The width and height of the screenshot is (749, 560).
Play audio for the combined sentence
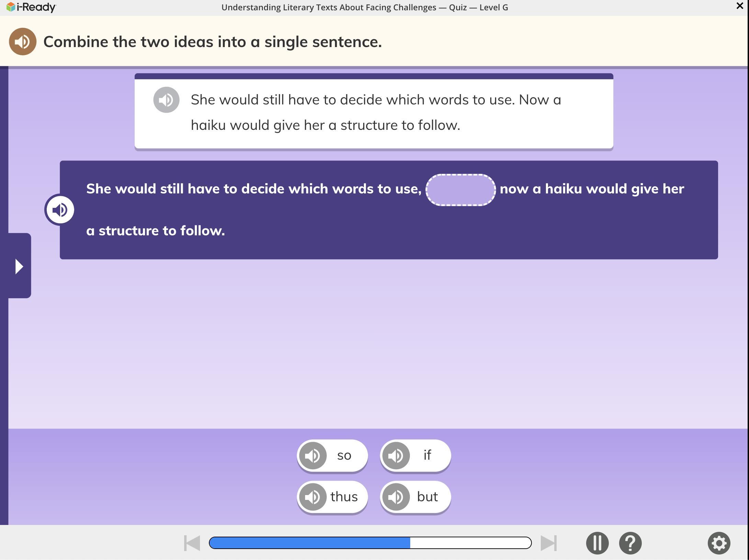(60, 210)
